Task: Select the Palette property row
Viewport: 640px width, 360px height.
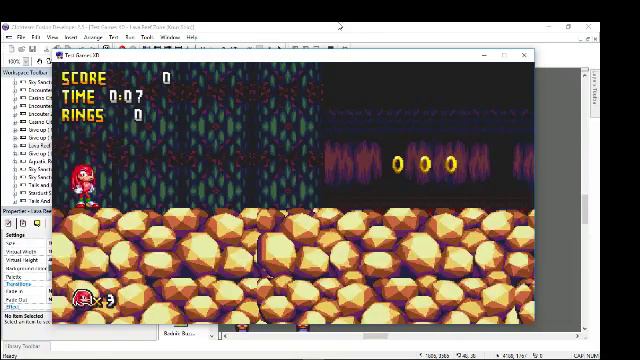Action: click(28, 277)
